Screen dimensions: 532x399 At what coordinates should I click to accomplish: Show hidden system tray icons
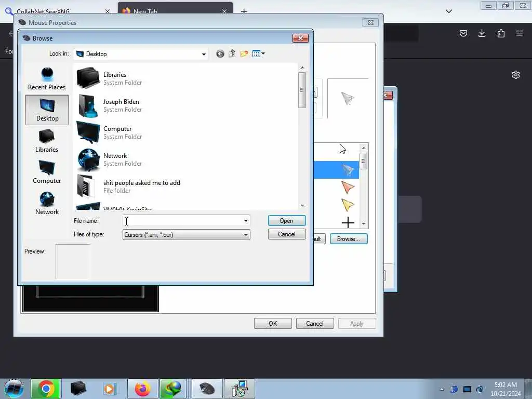pos(442,389)
